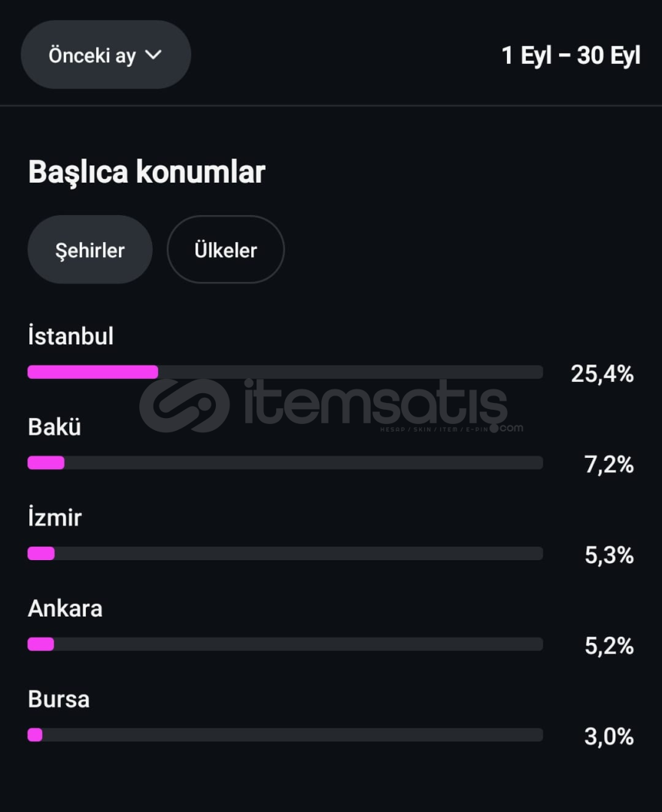Screen dimensions: 662x812
Task: Select the Ankara city label
Action: point(65,608)
